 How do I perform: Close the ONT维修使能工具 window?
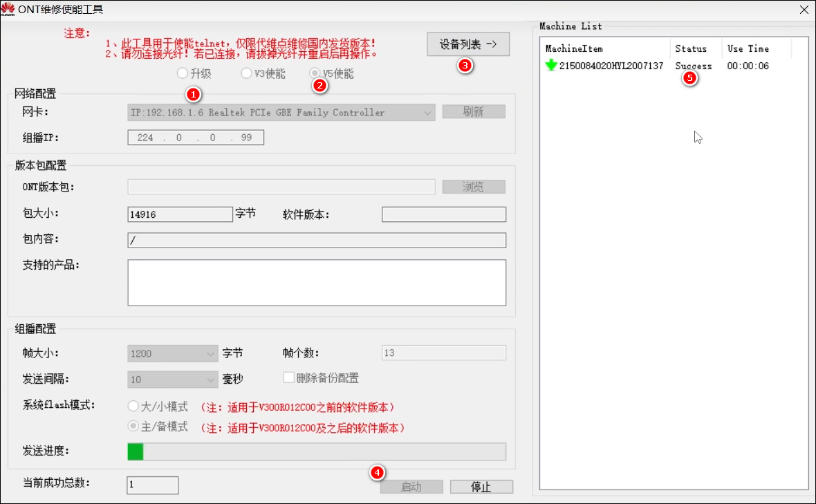tap(804, 10)
